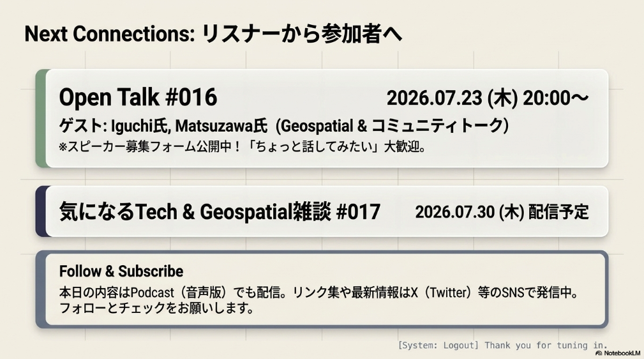Click the Follow & Subscribe heading
This screenshot has height=359, width=644.
click(121, 271)
